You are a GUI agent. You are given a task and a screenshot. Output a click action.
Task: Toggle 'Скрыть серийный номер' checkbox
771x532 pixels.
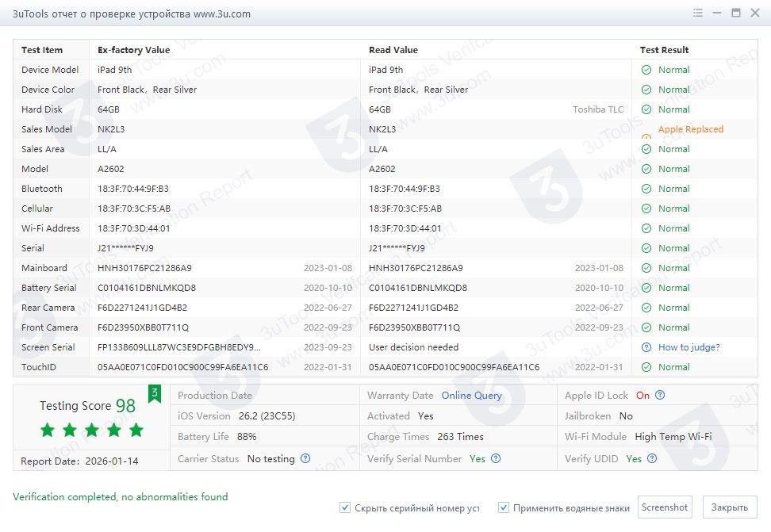(345, 507)
